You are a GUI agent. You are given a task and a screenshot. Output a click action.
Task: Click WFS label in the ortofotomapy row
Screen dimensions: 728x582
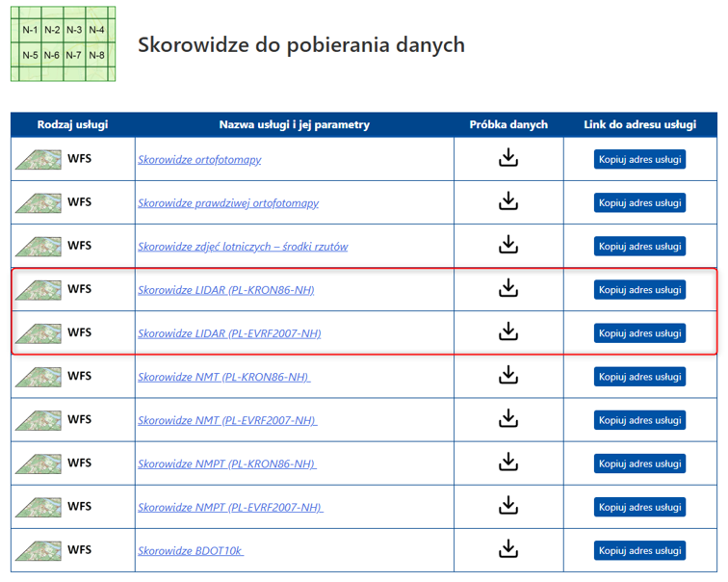coord(79,159)
